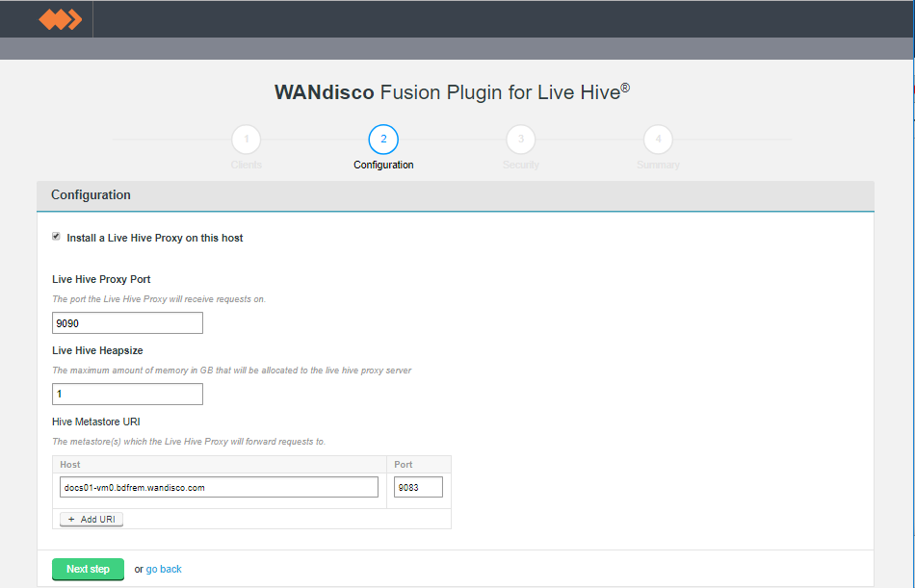Click the Live Hive Heapsize label

[x=97, y=350]
